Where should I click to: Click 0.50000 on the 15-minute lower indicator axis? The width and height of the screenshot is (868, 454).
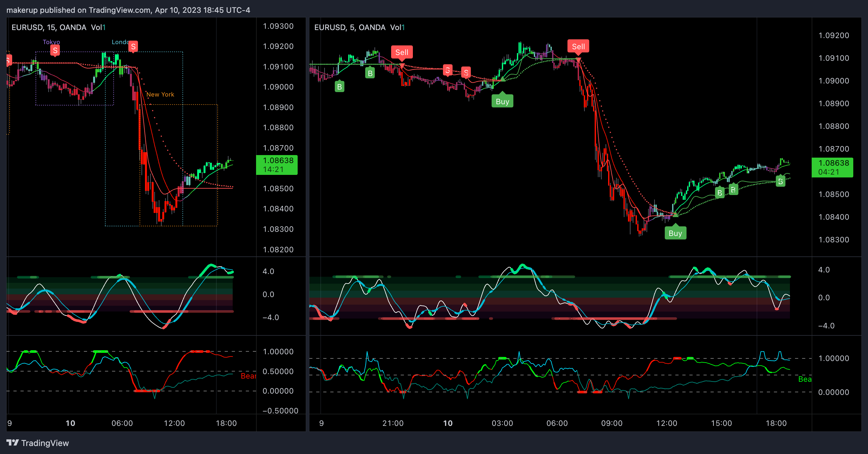pyautogui.click(x=278, y=372)
